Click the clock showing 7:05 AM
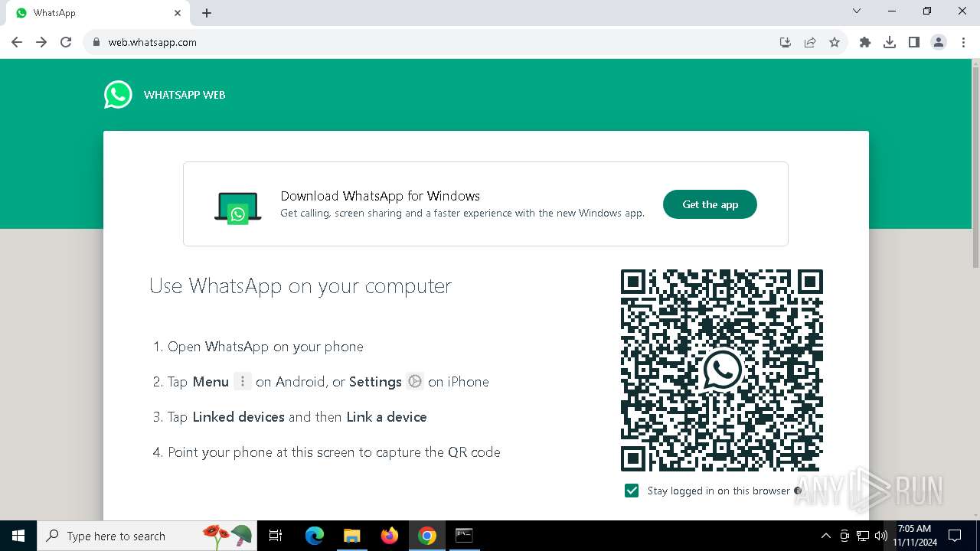 click(x=914, y=536)
